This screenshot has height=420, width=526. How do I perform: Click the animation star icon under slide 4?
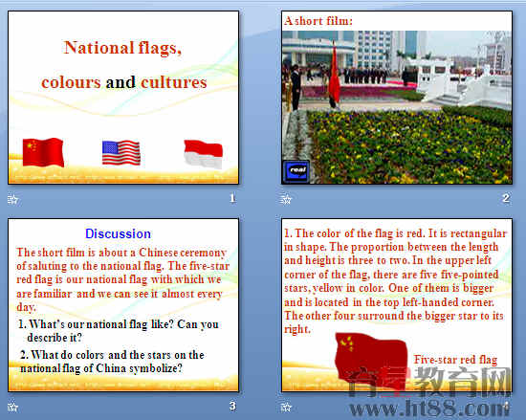coord(286,407)
